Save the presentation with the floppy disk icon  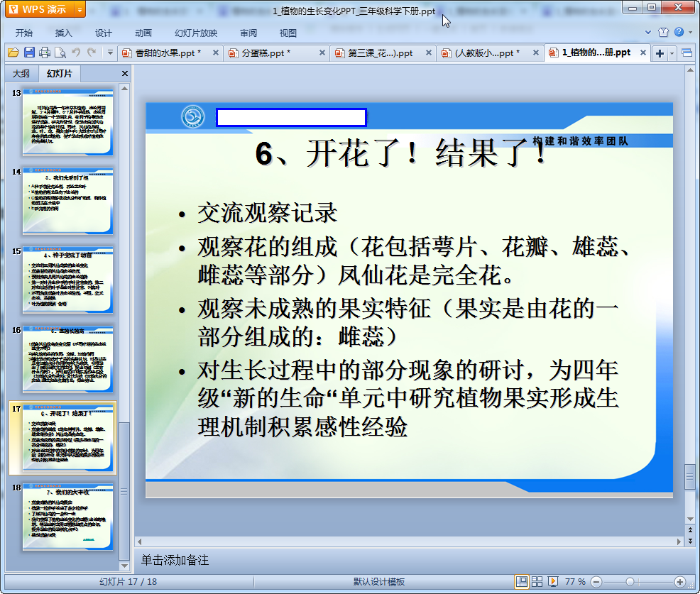coord(29,53)
